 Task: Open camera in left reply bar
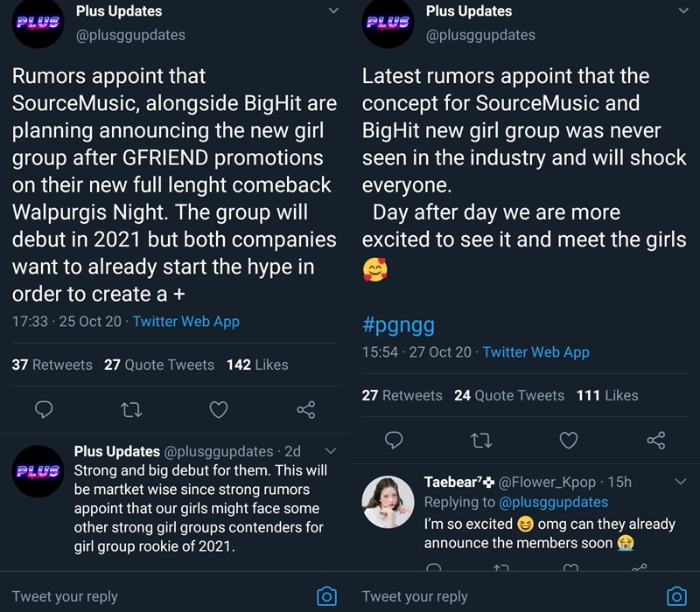coord(326,596)
